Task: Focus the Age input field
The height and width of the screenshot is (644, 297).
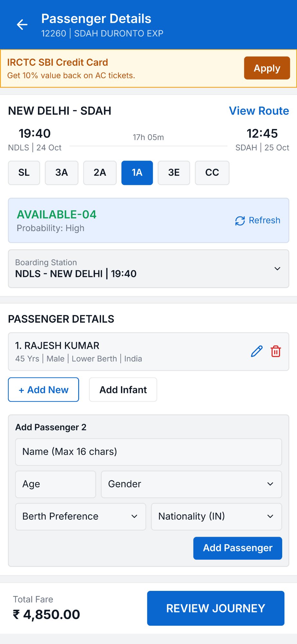Action: 55,484
